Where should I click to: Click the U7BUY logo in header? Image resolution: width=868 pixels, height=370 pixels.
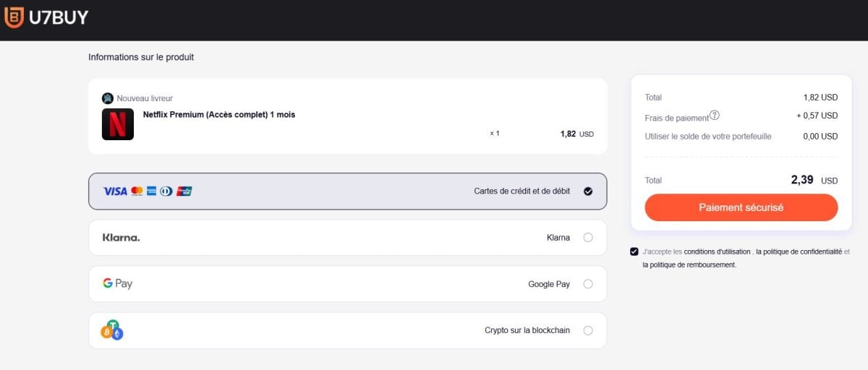pos(46,17)
